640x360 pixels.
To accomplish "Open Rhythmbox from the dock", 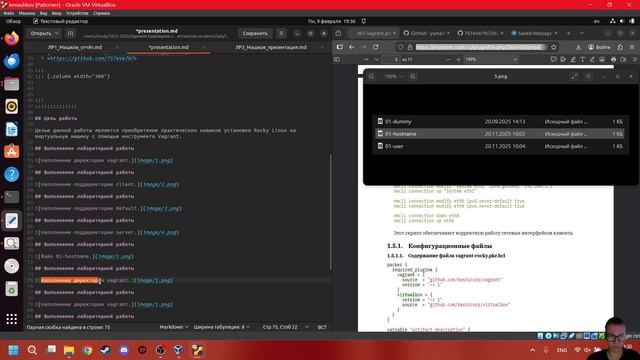I will 11,107.
